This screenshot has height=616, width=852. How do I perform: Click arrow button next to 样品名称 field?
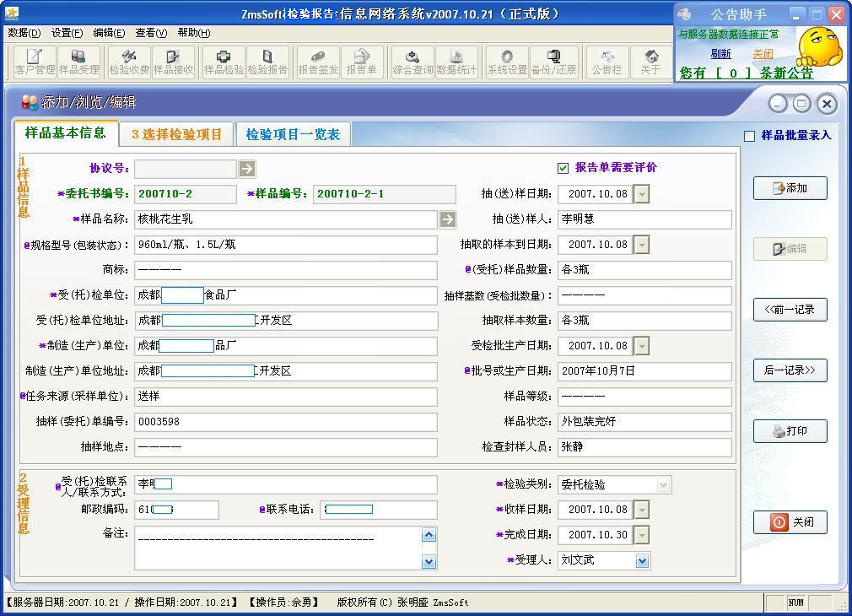[x=448, y=219]
